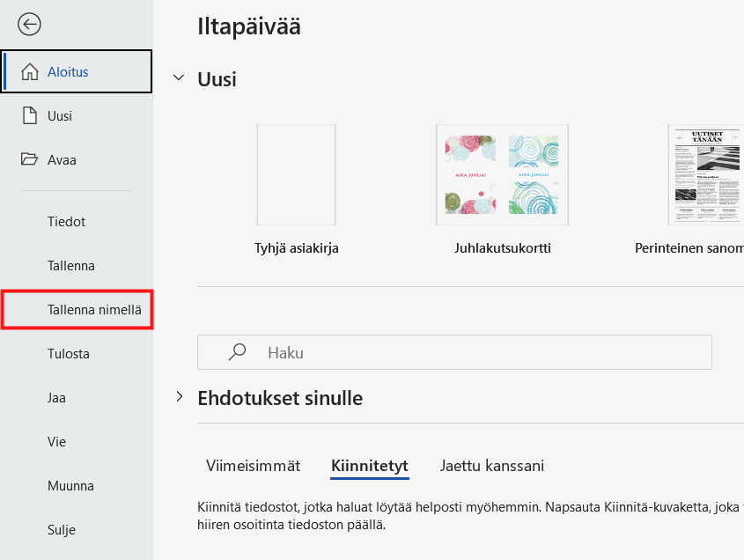The height and width of the screenshot is (560, 744).
Task: Click in the Haku search field
Action: [454, 352]
